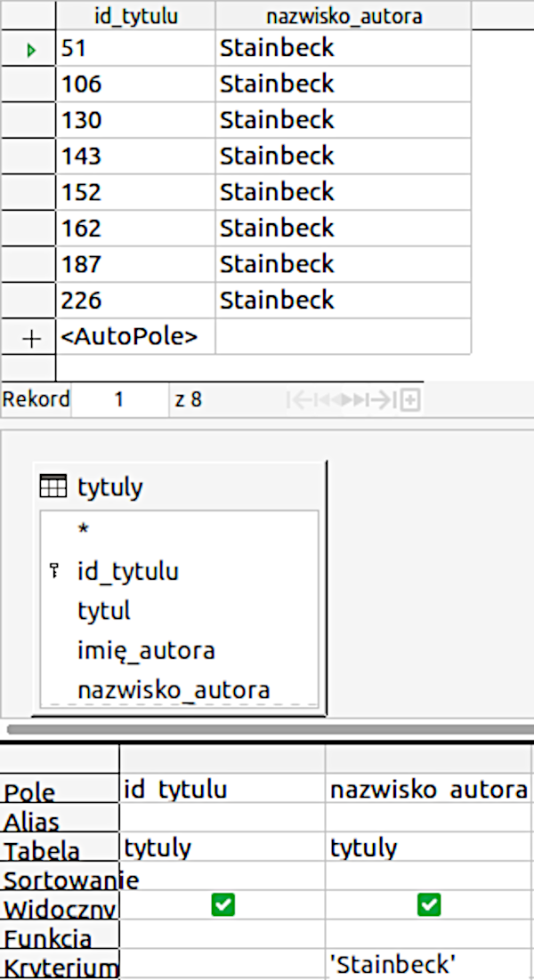534x980 pixels.
Task: Click the 'Stainbeck' criterion cell
Action: [x=429, y=963]
